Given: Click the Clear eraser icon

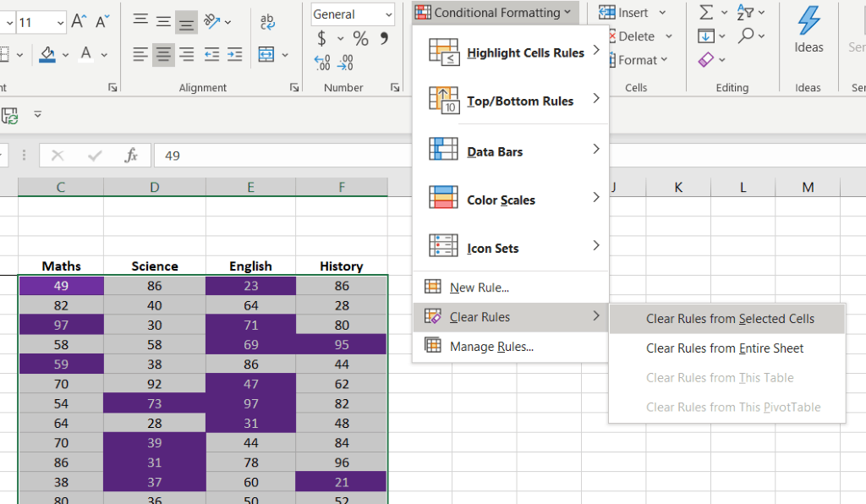Looking at the screenshot, I should coord(706,60).
